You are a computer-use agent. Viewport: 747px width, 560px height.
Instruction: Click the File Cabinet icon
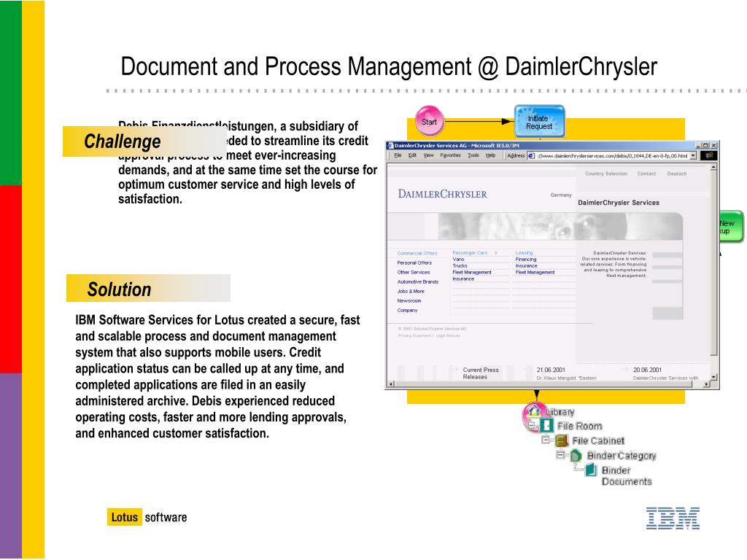coord(562,440)
